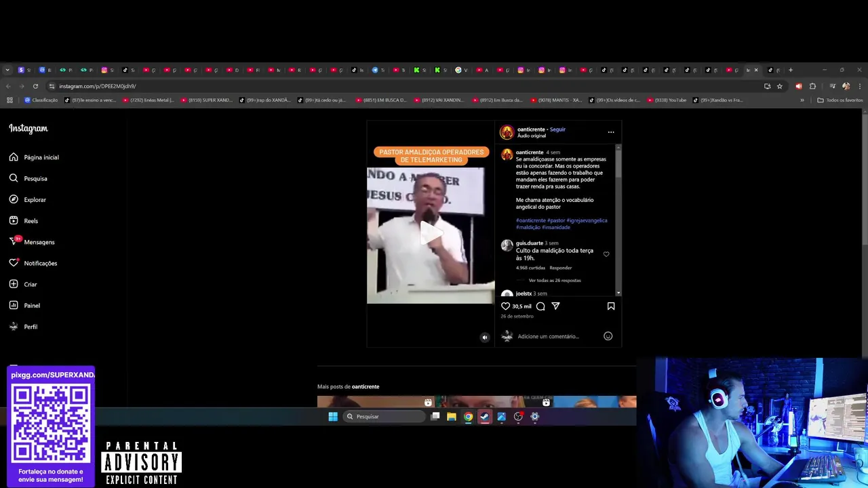
Task: Share the post with paper plane icon
Action: (x=555, y=306)
